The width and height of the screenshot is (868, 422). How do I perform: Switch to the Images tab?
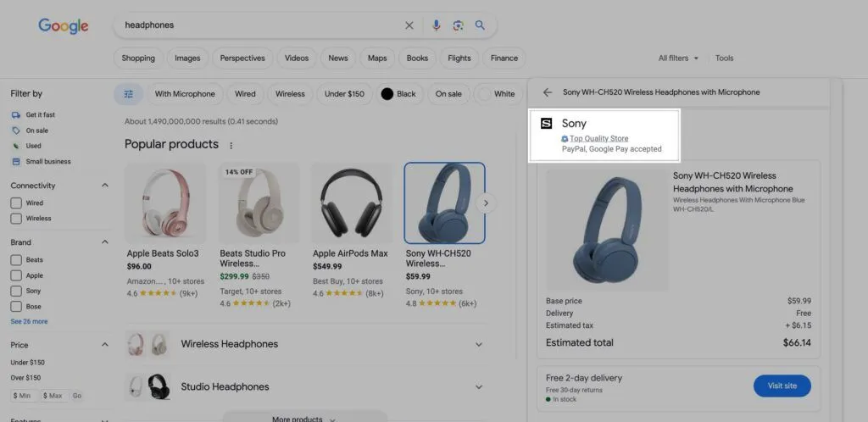pyautogui.click(x=187, y=58)
